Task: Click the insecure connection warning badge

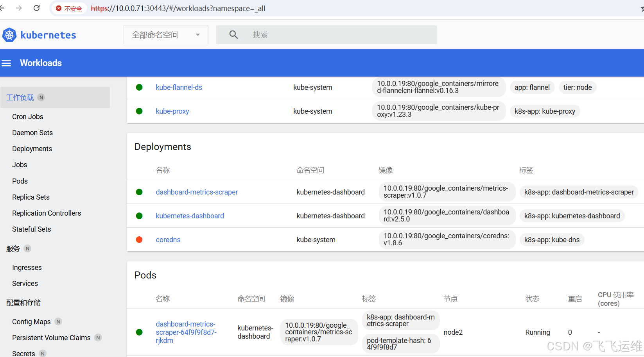Action: pos(69,9)
